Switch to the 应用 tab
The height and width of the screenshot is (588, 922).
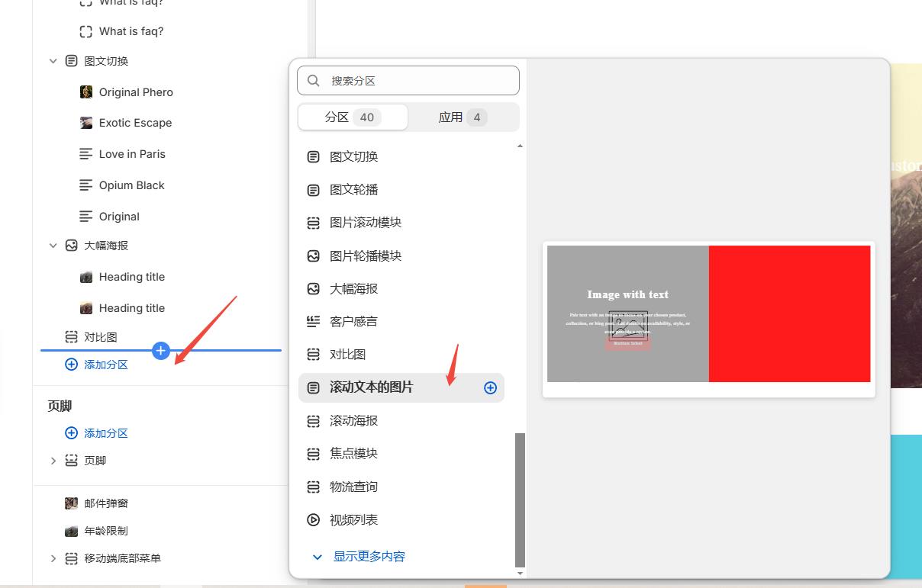click(x=463, y=117)
